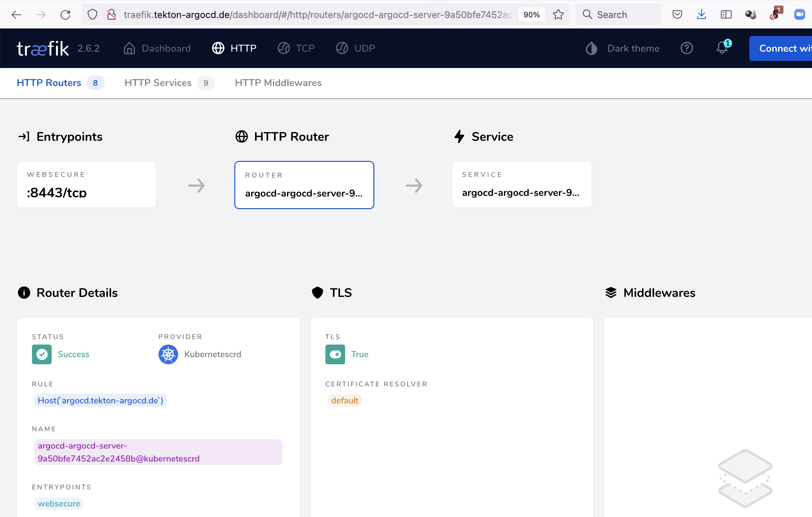
Task: Open HTTP Middlewares section
Action: point(278,83)
